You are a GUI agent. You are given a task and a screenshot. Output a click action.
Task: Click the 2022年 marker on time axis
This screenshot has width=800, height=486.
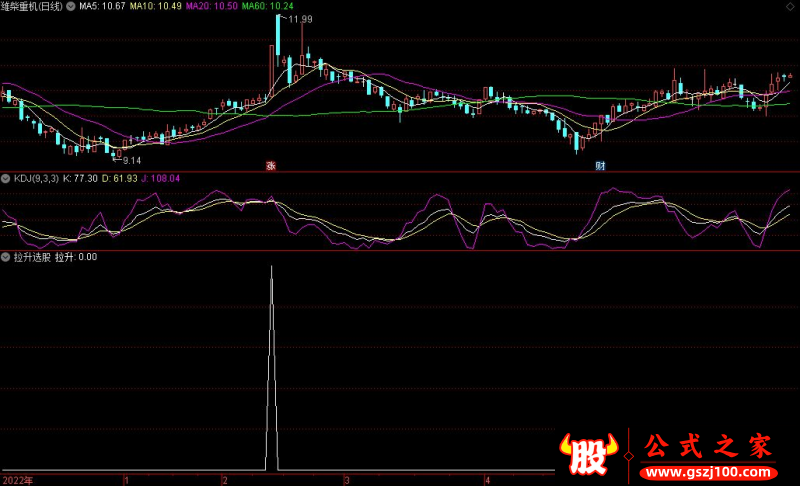point(18,480)
